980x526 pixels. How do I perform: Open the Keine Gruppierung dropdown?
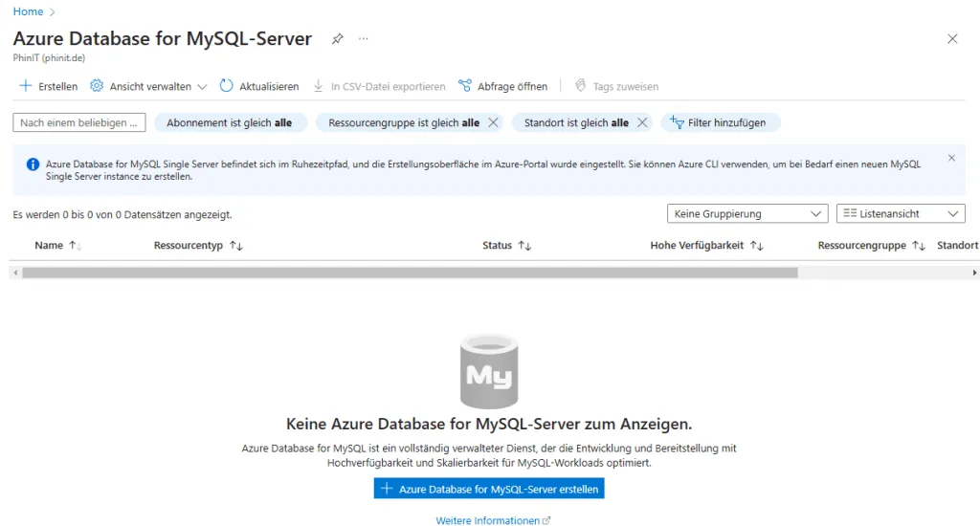tap(746, 214)
